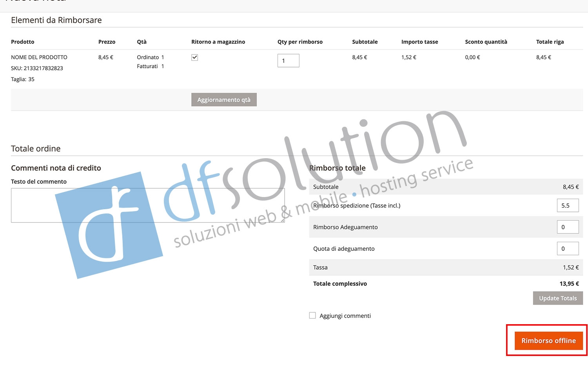This screenshot has width=588, height=365.
Task: Click the Subtotale column header
Action: tap(365, 42)
